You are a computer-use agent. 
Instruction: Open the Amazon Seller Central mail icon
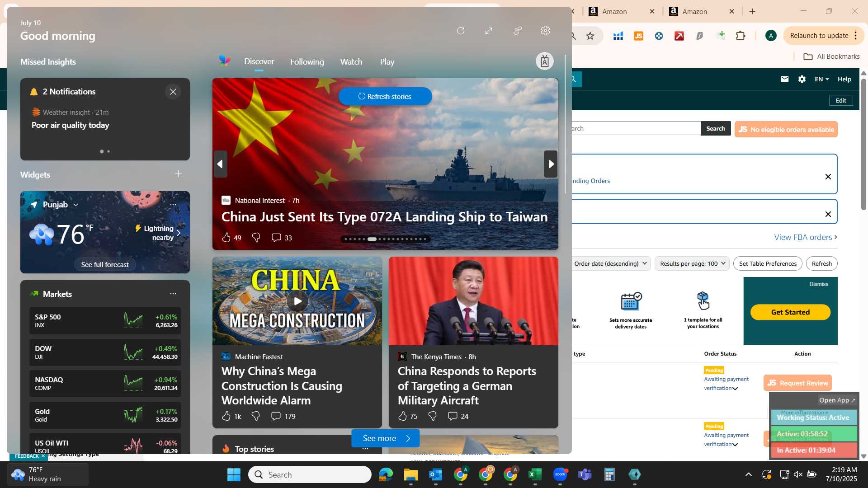coord(785,79)
